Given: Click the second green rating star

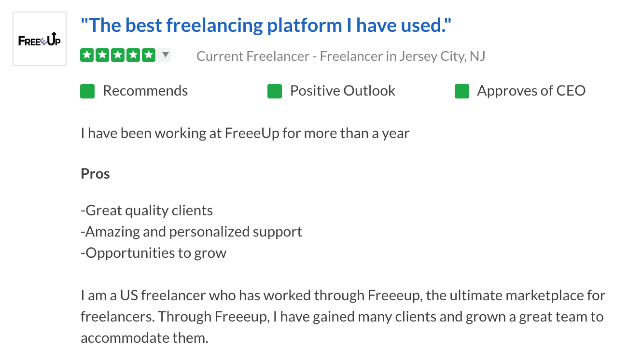Looking at the screenshot, I should [102, 55].
